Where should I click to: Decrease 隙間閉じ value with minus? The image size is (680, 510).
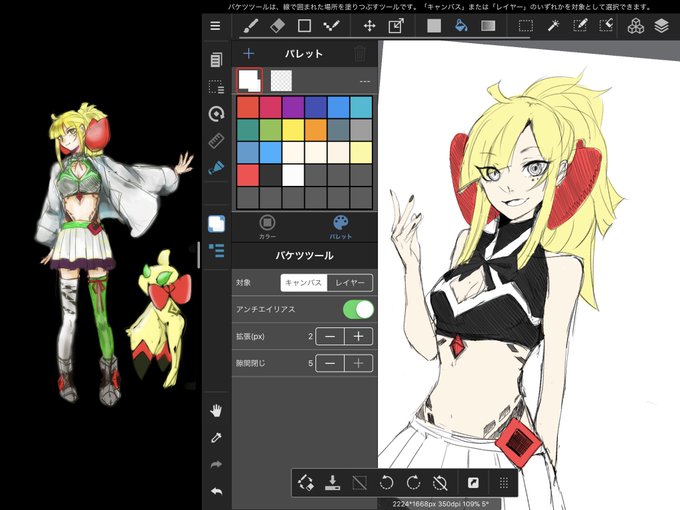pyautogui.click(x=330, y=363)
